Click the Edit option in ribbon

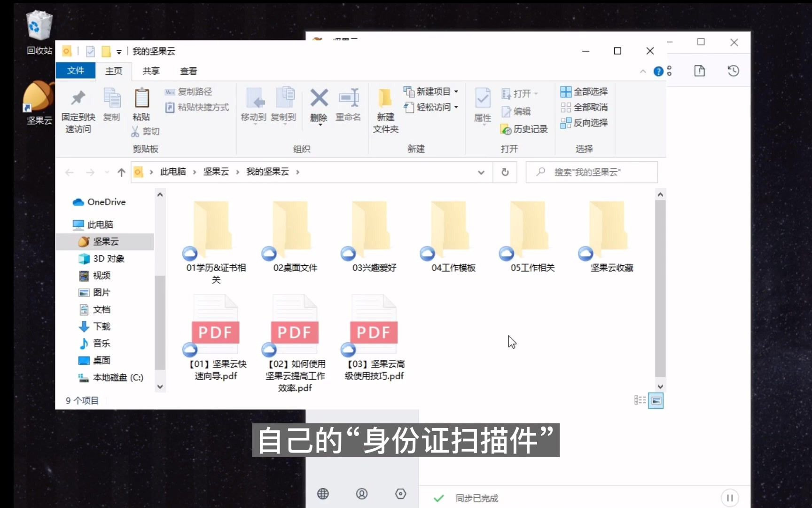click(x=516, y=111)
